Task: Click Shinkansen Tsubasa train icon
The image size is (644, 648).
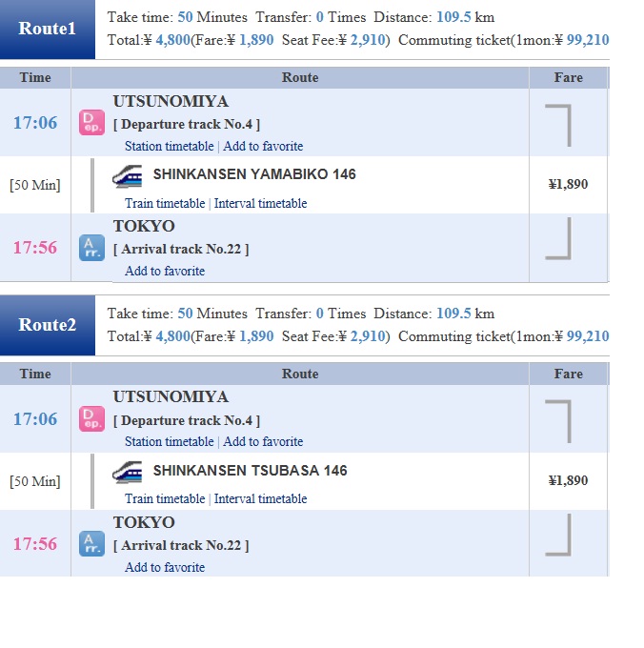Action: [128, 472]
